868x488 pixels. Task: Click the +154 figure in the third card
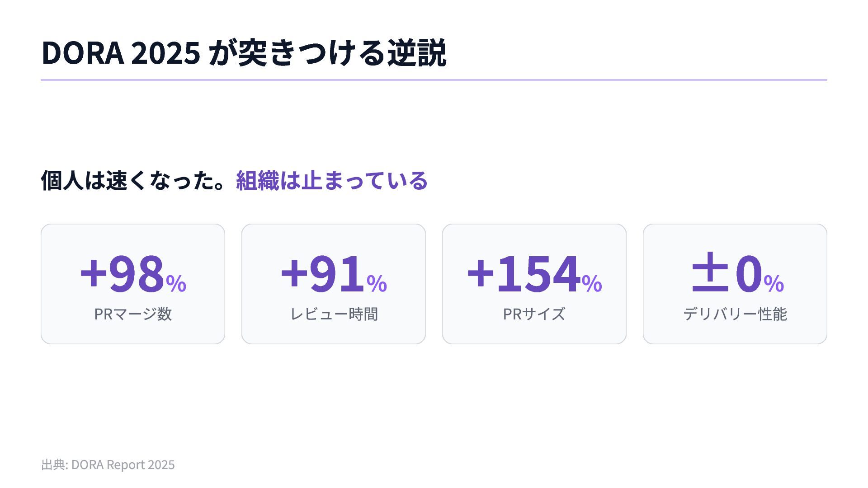524,273
